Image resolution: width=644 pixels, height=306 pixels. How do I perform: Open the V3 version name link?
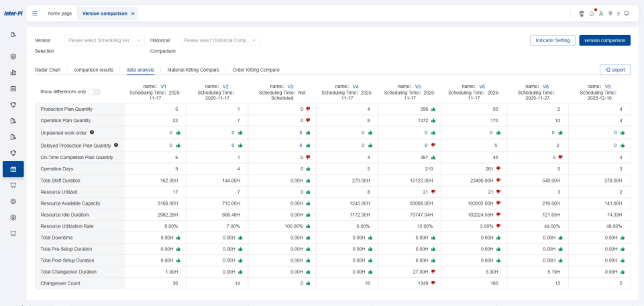[x=290, y=87]
